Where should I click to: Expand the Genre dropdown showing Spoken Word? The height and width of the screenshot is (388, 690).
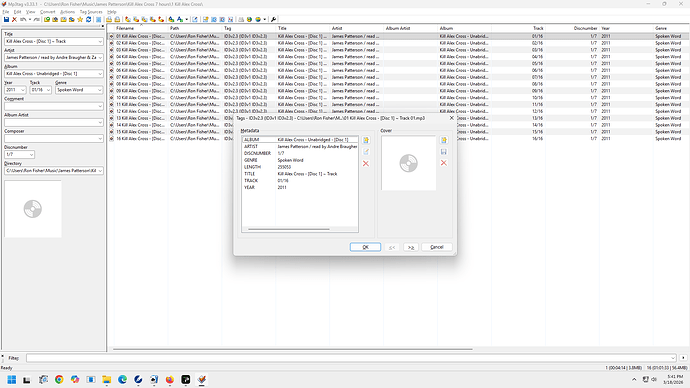100,90
